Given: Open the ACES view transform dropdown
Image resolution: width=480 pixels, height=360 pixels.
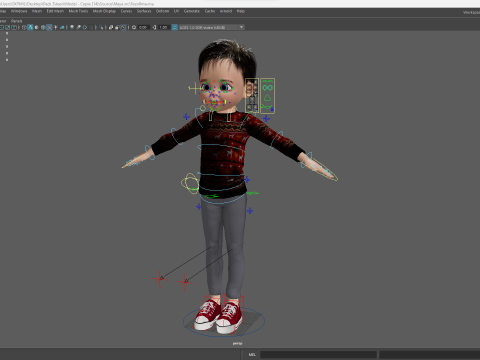Looking at the screenshot, I should [212, 27].
